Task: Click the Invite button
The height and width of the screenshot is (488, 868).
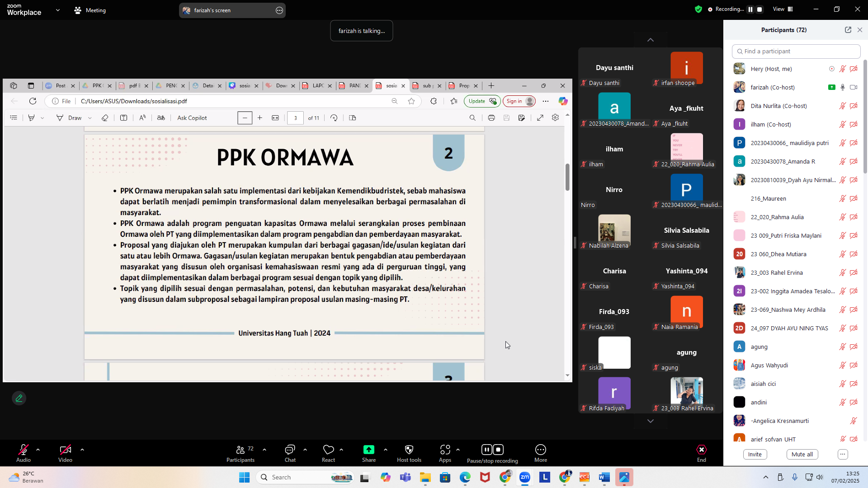Action: [x=755, y=454]
